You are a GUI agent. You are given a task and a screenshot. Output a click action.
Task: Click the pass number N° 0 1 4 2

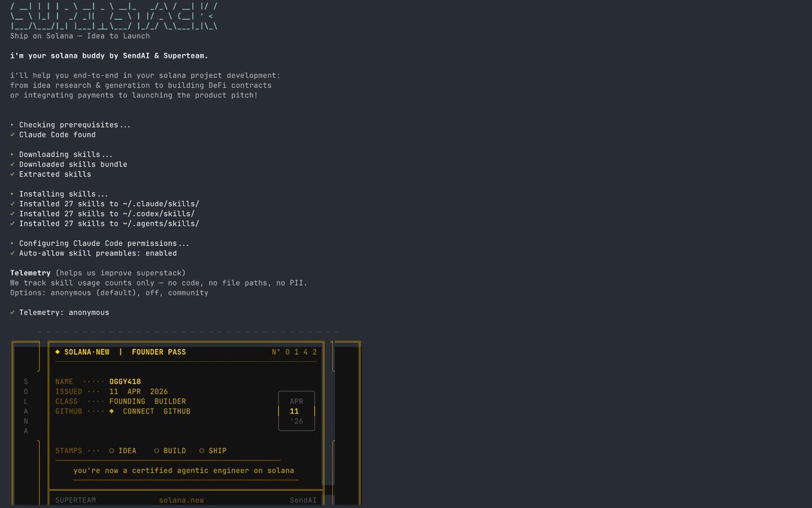pyautogui.click(x=294, y=352)
